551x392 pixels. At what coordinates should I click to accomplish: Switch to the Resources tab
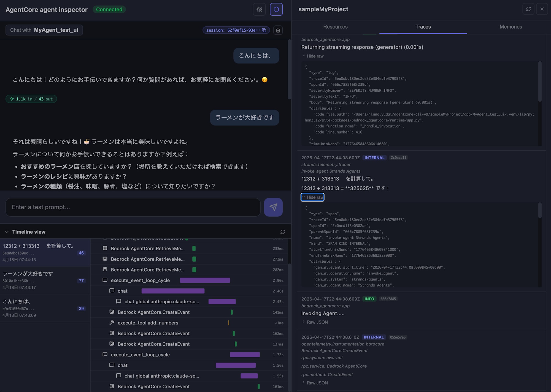335,27
